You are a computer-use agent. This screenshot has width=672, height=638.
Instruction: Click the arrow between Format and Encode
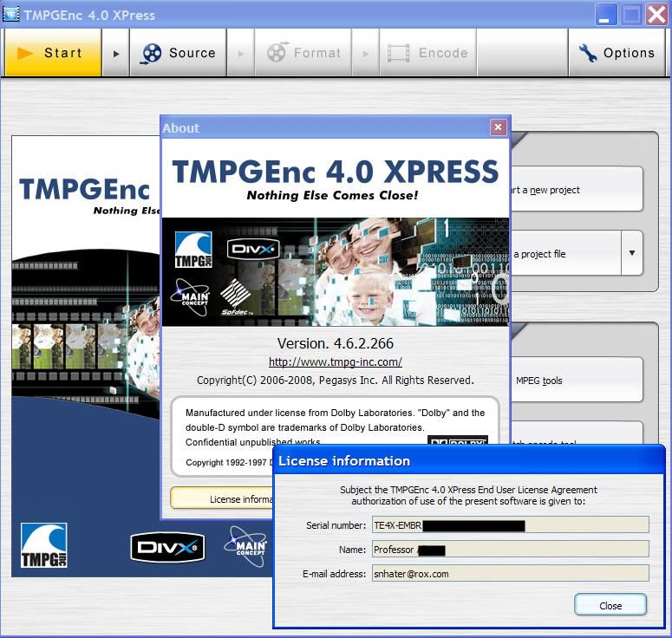point(366,54)
